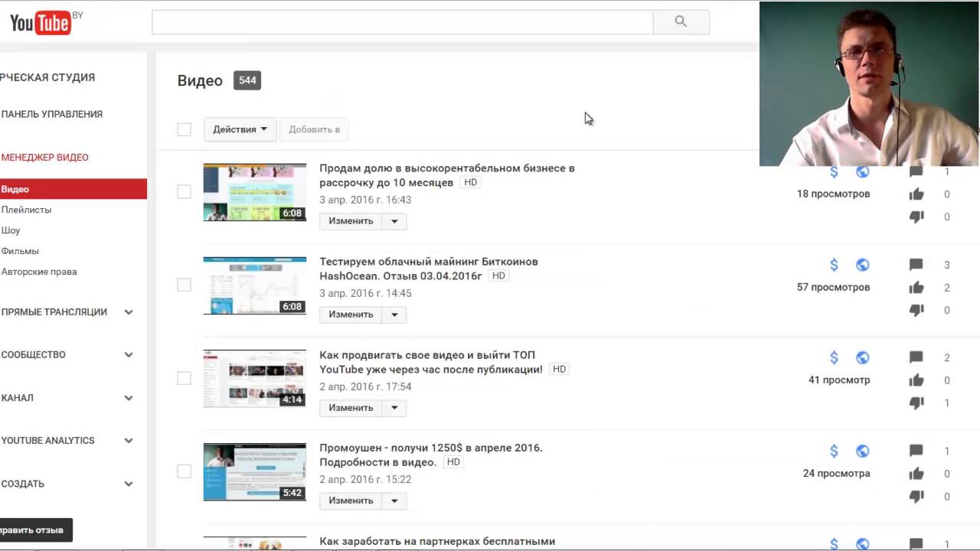Image resolution: width=980 pixels, height=551 pixels.
Task: Click the YouTube search input field
Action: coord(402,22)
